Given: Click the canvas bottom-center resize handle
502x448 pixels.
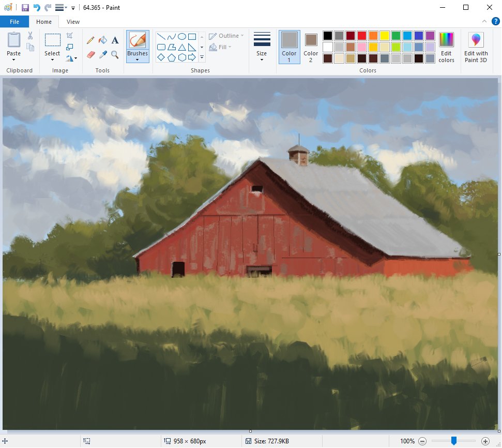Looking at the screenshot, I should (250, 431).
